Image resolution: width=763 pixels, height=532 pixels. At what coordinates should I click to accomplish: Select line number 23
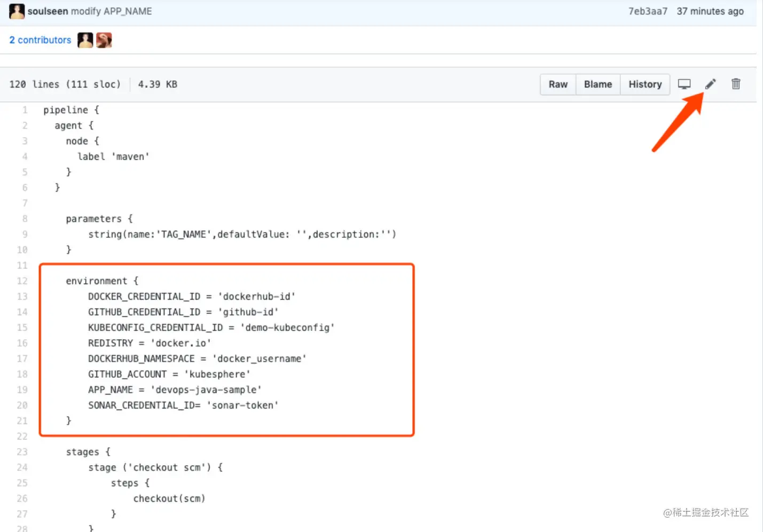pyautogui.click(x=22, y=452)
